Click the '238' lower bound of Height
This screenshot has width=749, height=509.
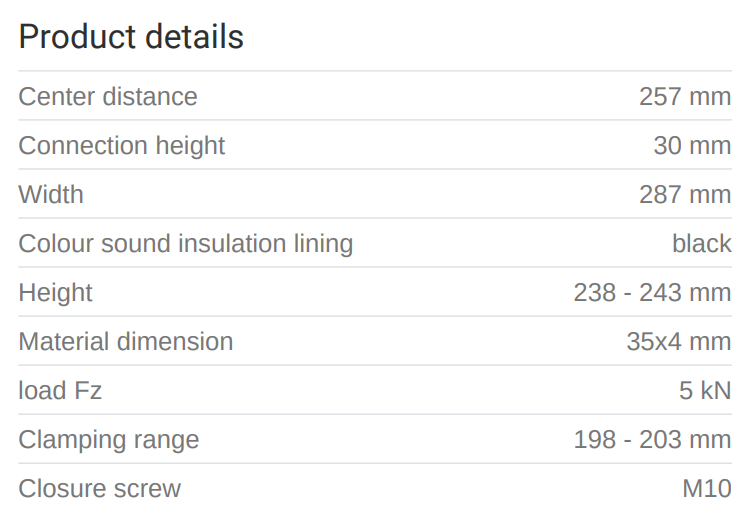[595, 292]
